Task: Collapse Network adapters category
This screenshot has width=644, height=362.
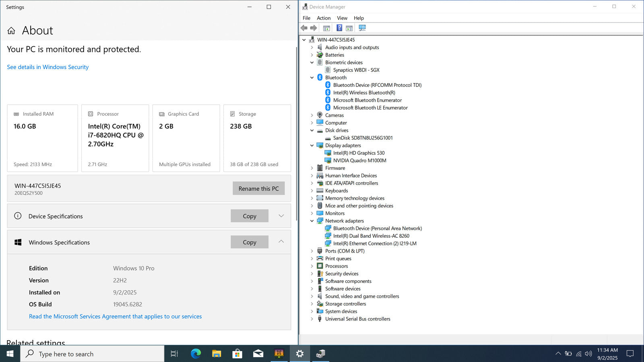Action: [312, 221]
